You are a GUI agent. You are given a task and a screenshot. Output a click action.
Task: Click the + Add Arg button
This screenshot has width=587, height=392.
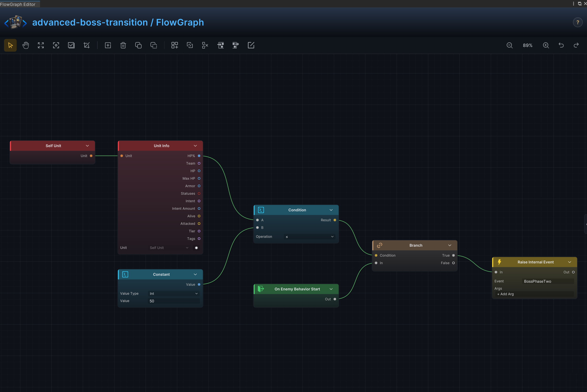pos(534,294)
